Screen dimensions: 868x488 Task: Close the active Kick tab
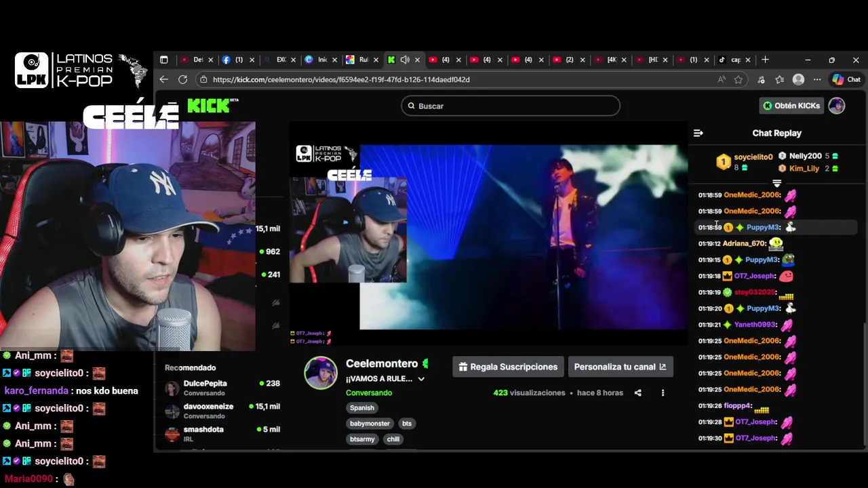417,60
